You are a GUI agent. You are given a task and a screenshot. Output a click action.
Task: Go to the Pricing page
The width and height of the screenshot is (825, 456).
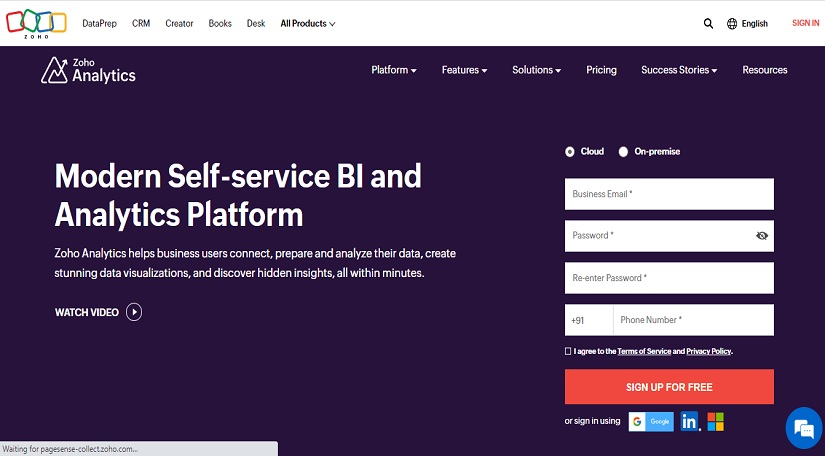coord(601,70)
